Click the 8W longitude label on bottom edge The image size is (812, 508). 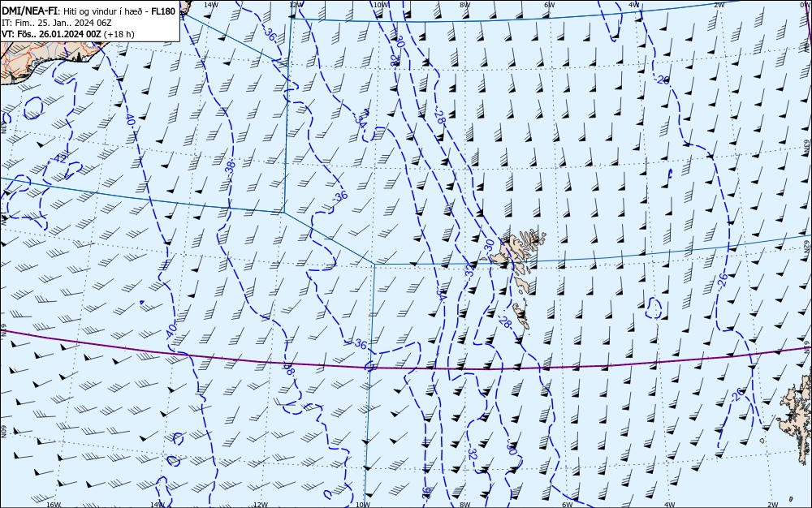(465, 505)
